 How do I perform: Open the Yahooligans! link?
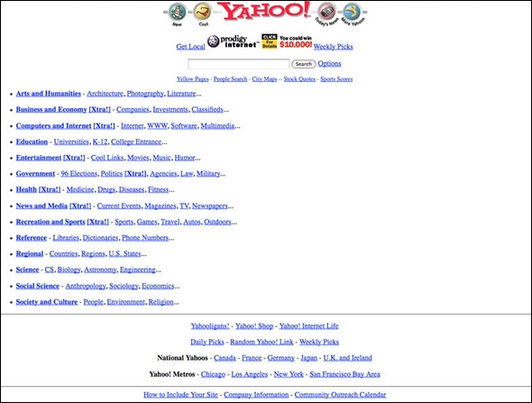[x=210, y=326]
